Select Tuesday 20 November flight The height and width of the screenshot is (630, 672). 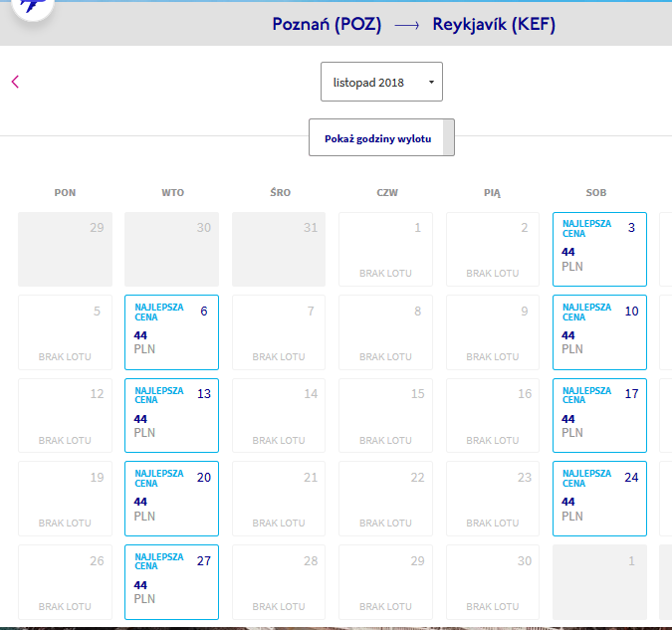[x=171, y=499]
